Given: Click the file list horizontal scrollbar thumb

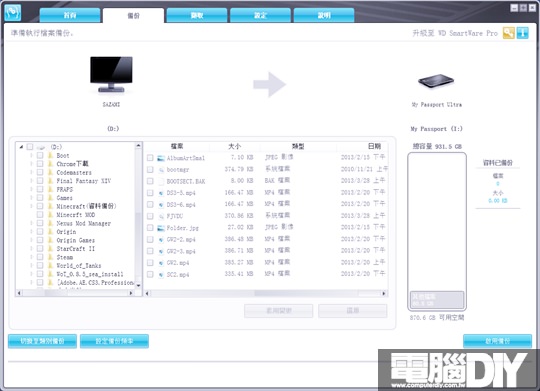Looking at the screenshot, I should [306, 294].
